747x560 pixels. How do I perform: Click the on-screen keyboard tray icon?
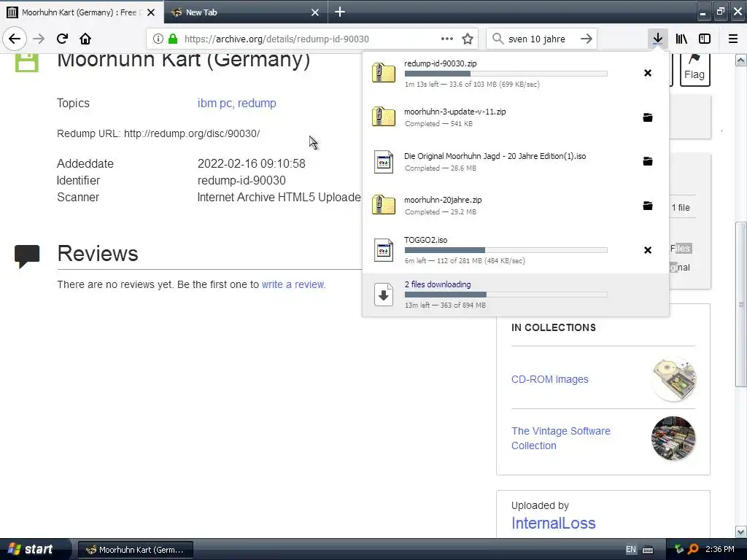(x=648, y=550)
